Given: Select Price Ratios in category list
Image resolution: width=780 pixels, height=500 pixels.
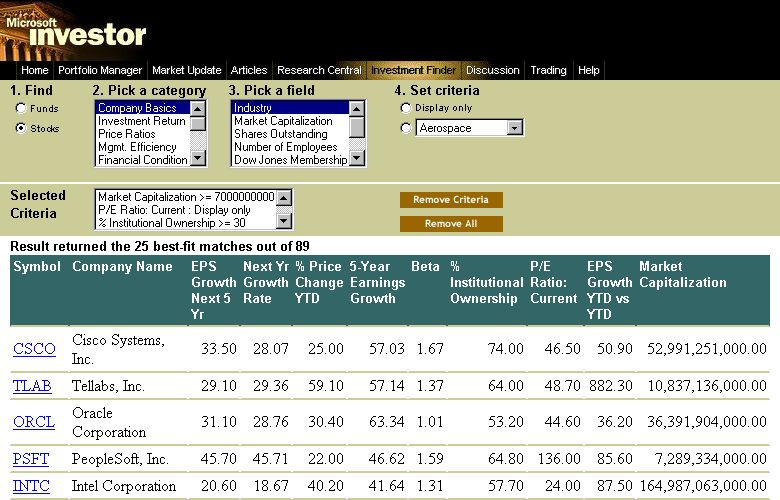Looking at the screenshot, I should coord(126,134).
